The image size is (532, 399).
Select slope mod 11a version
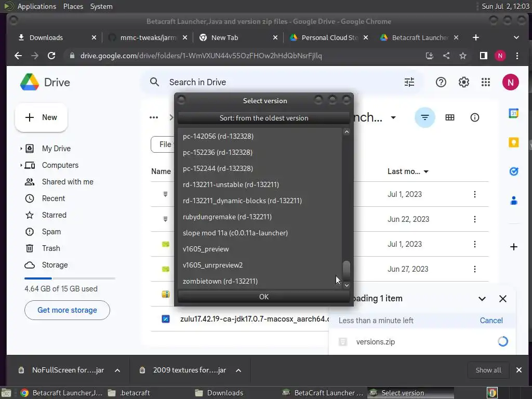click(260, 233)
